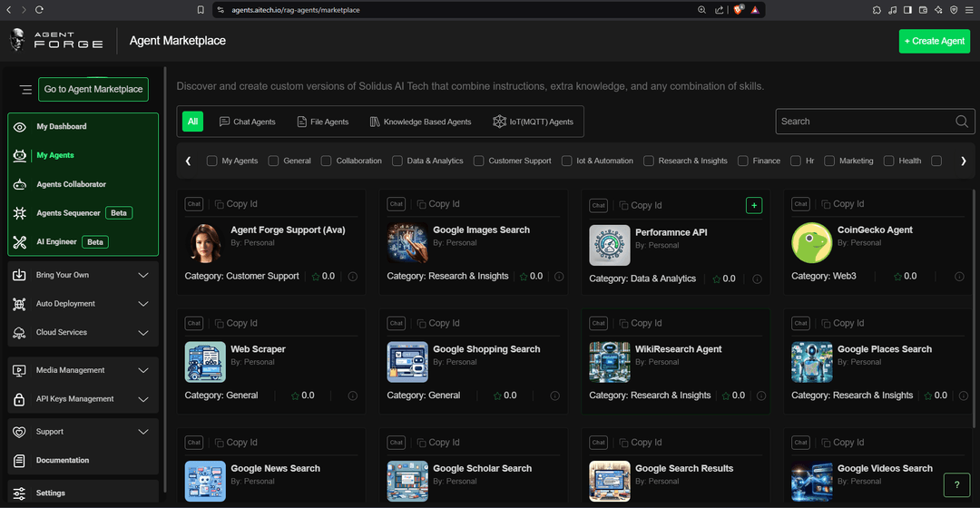This screenshot has height=508, width=980.
Task: Click the sidebar vertical scrollbar
Action: (x=165, y=279)
